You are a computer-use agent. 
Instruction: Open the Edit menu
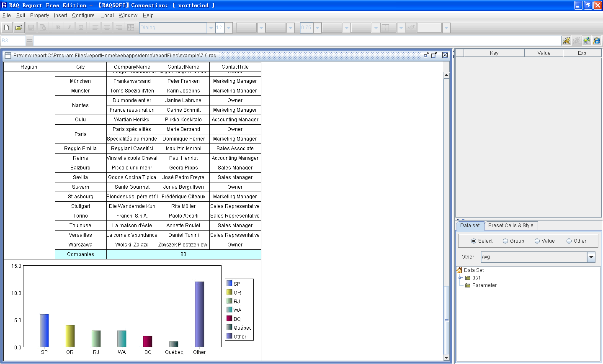click(21, 15)
